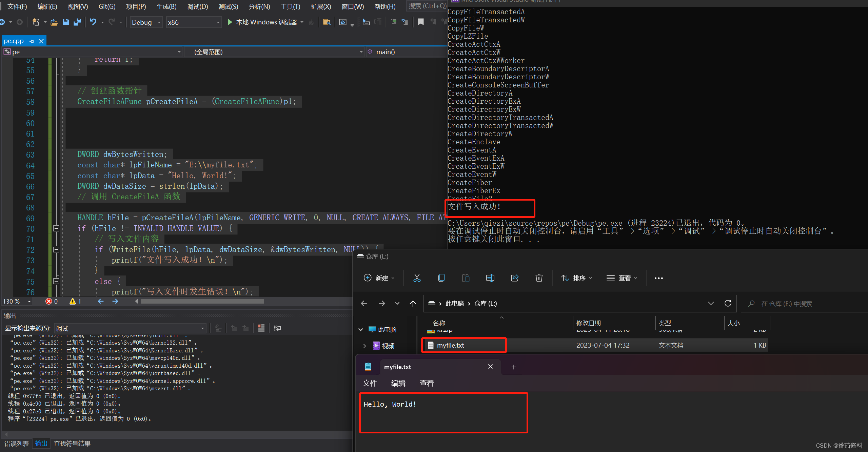Collapse the 此电脑 tree node
The height and width of the screenshot is (452, 868).
tap(361, 329)
